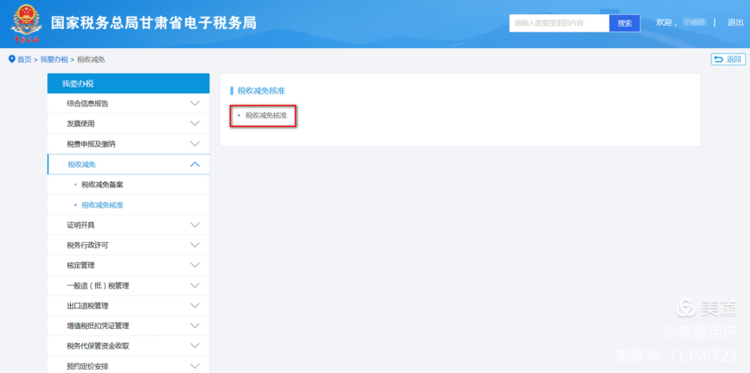750x373 pixels.
Task: Expand the 核定管理 chevron
Action: click(195, 265)
